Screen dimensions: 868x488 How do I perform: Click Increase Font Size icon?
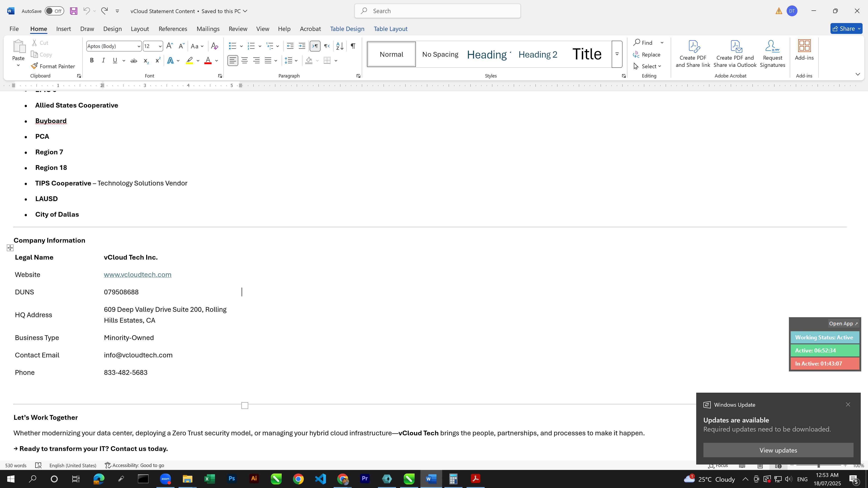pos(170,46)
